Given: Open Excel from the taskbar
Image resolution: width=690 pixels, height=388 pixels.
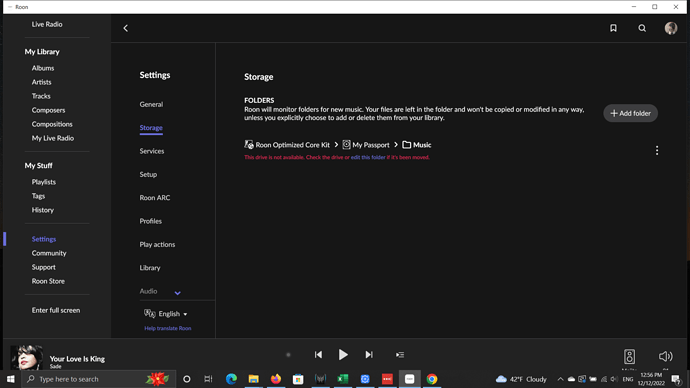Looking at the screenshot, I should click(342, 379).
